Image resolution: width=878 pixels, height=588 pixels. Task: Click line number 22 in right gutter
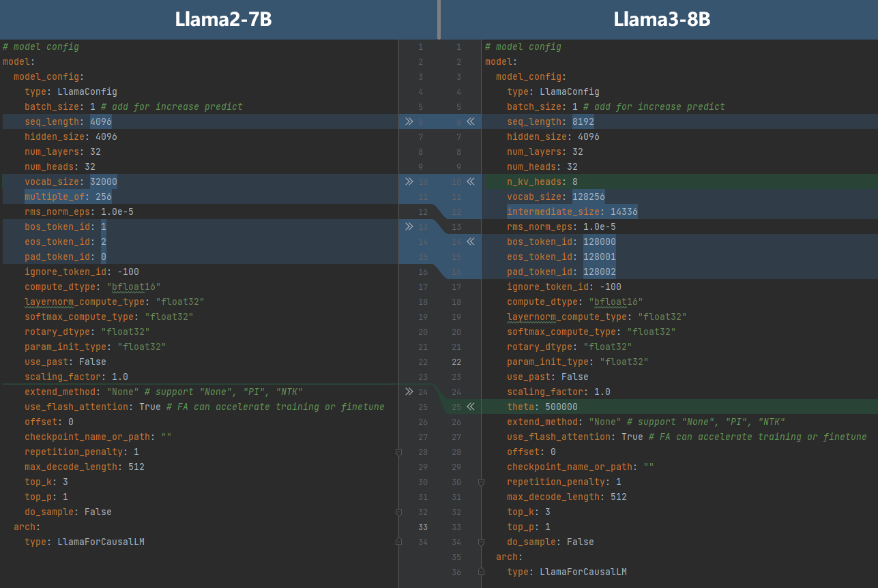(x=456, y=362)
